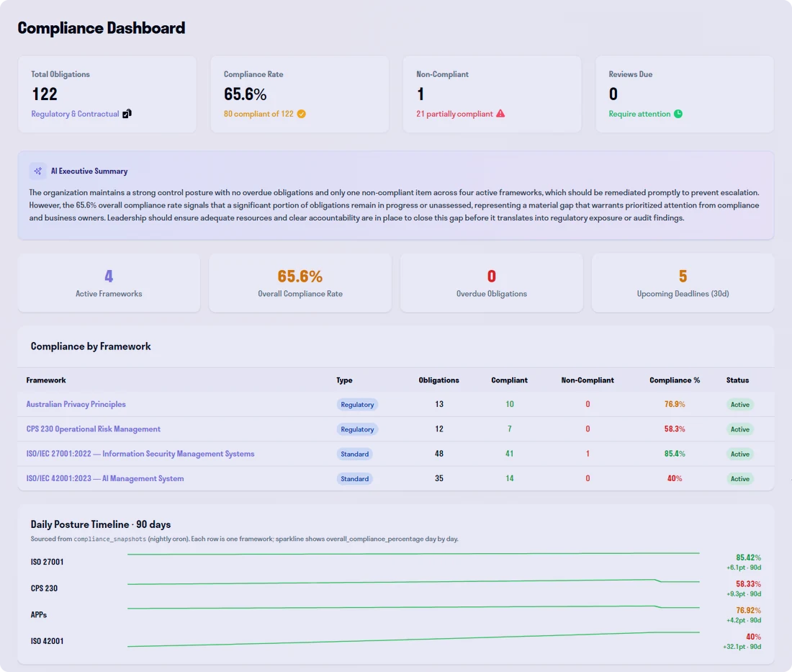Viewport: 792px width, 672px height.
Task: Click the Reviews Due card value 0
Action: point(613,94)
